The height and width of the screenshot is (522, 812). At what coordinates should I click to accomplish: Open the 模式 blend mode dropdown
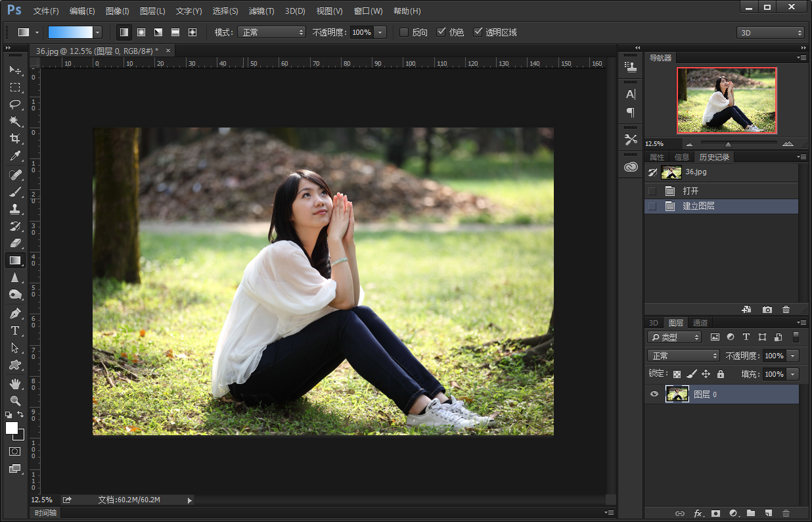(271, 32)
